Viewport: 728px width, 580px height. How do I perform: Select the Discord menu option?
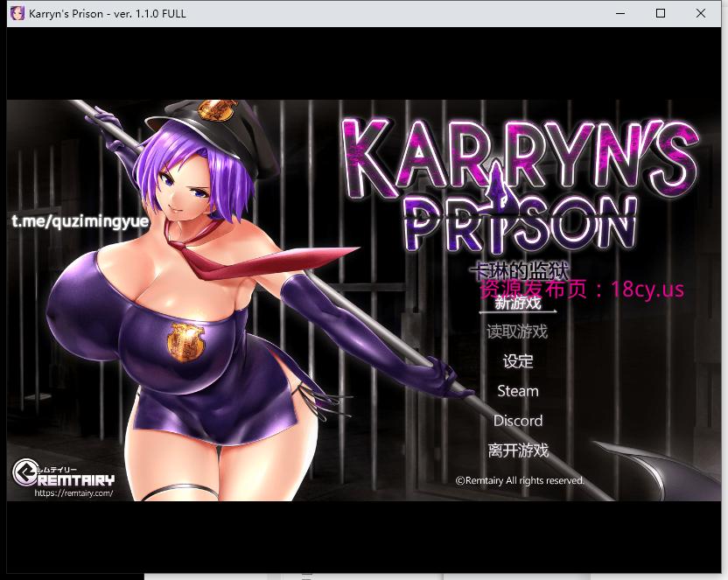click(x=518, y=421)
